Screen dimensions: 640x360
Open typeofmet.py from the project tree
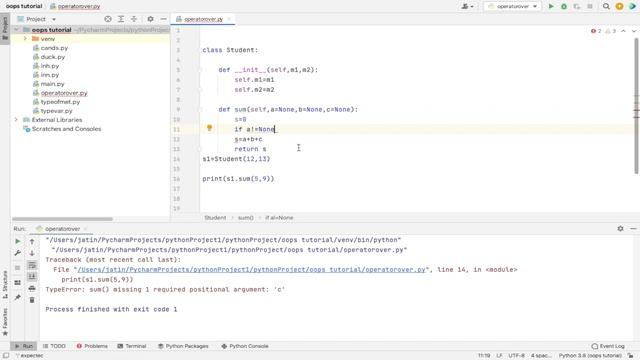click(x=60, y=102)
